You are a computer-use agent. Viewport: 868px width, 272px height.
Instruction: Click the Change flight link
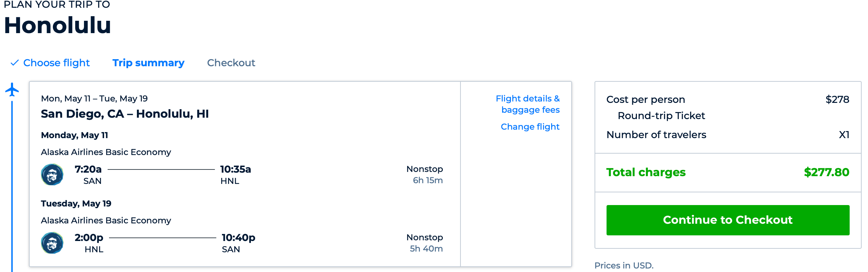point(530,126)
